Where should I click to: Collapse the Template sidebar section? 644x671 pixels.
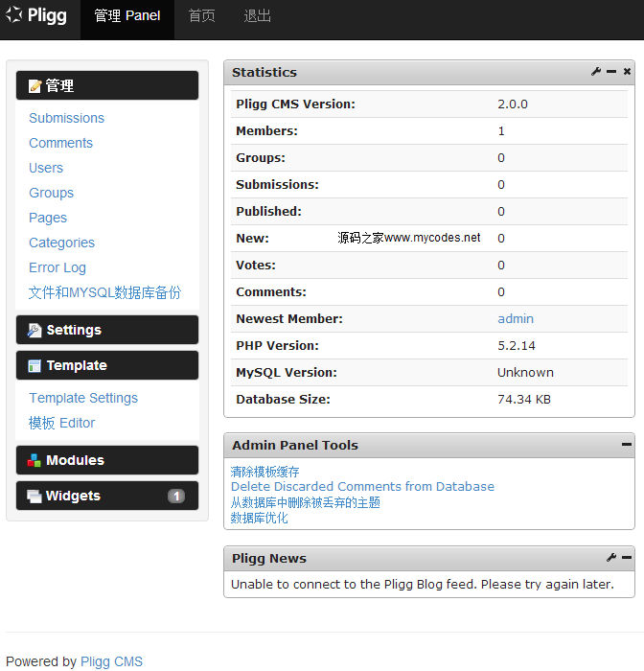point(107,365)
